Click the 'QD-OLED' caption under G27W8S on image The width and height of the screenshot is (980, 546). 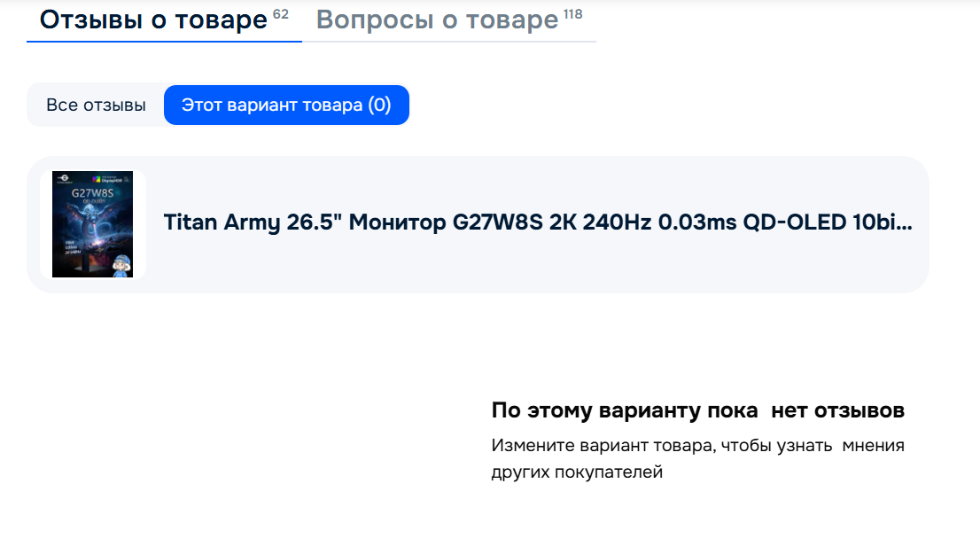pos(92,201)
